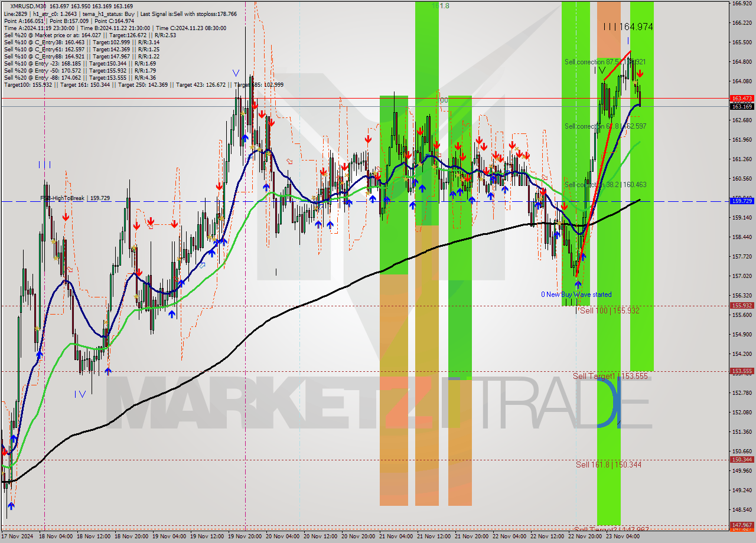Click the '22 Nov 20:00' time axis label
This screenshot has height=543, width=756.
point(586,537)
